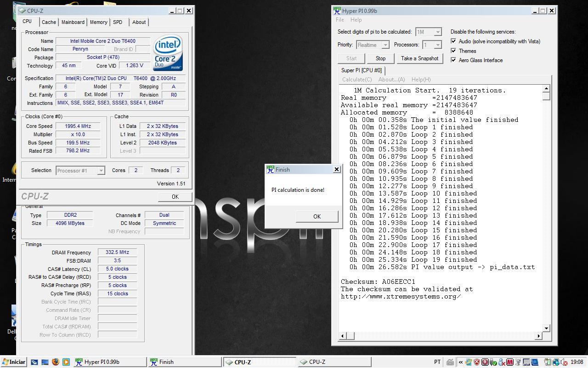The image size is (588, 368).
Task: Click the monitor display tray icon
Action: pyautogui.click(x=526, y=362)
